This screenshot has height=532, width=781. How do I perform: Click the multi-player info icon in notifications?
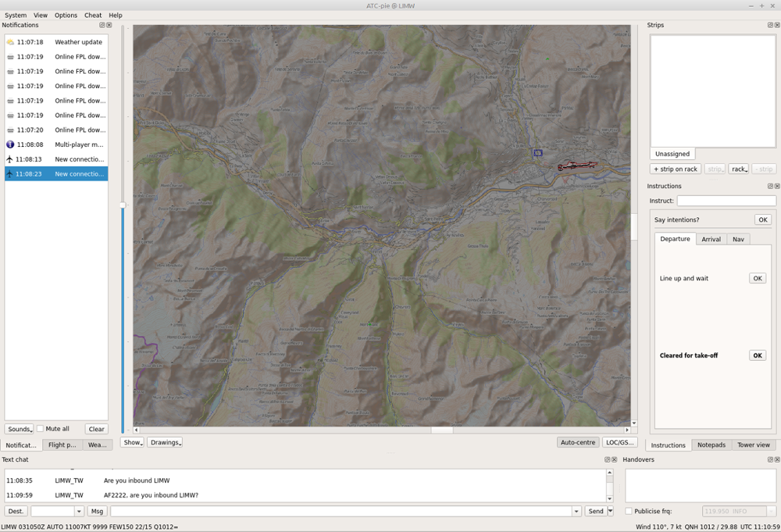click(x=10, y=144)
